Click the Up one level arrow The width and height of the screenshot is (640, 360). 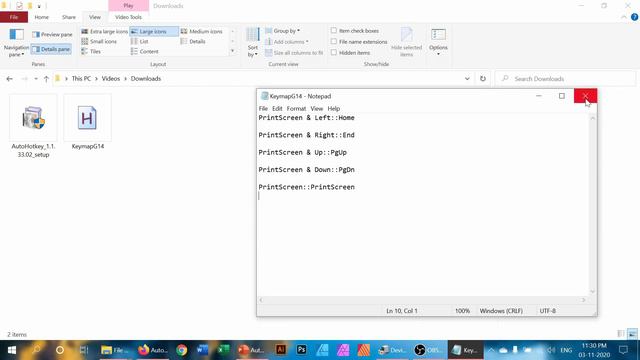[x=46, y=79]
